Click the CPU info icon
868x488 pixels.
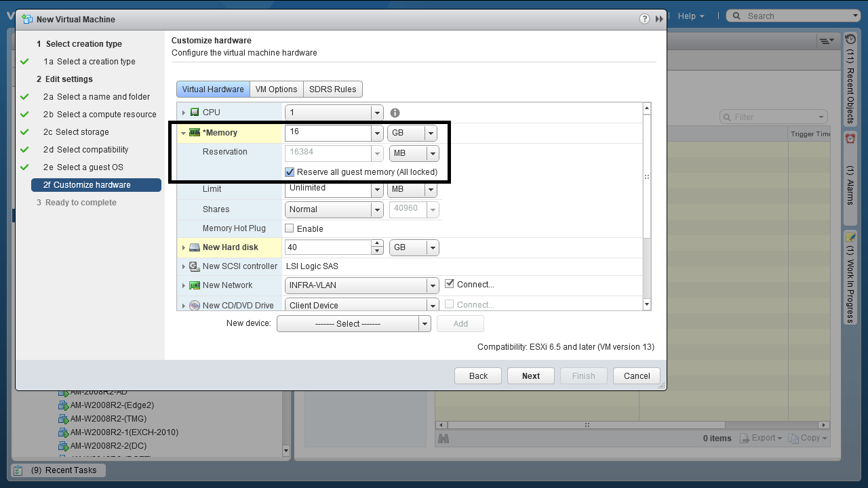(395, 113)
